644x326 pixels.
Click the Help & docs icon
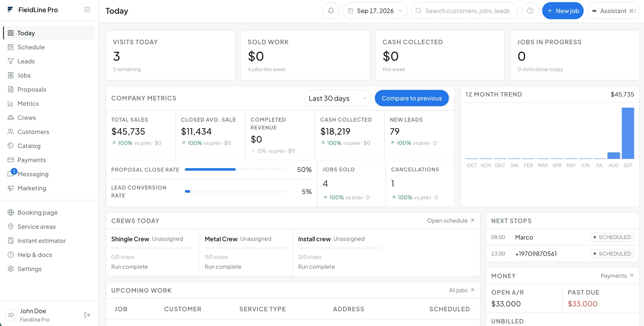click(11, 255)
